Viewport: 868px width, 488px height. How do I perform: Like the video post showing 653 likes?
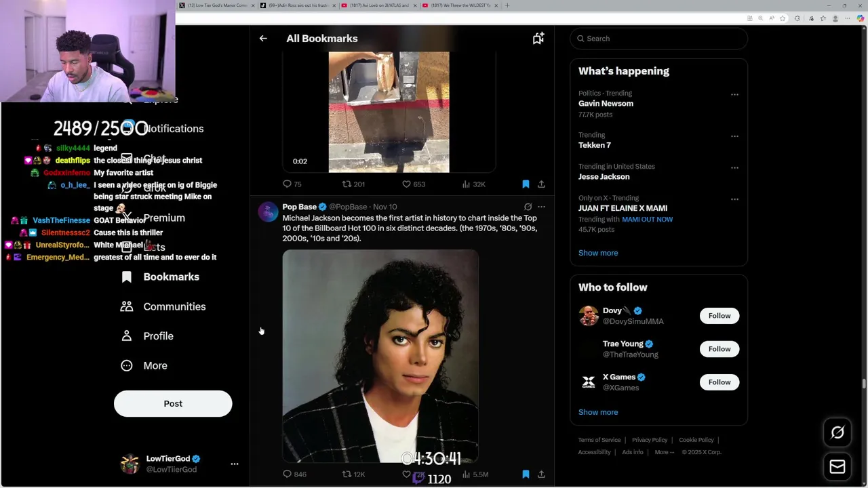414,184
